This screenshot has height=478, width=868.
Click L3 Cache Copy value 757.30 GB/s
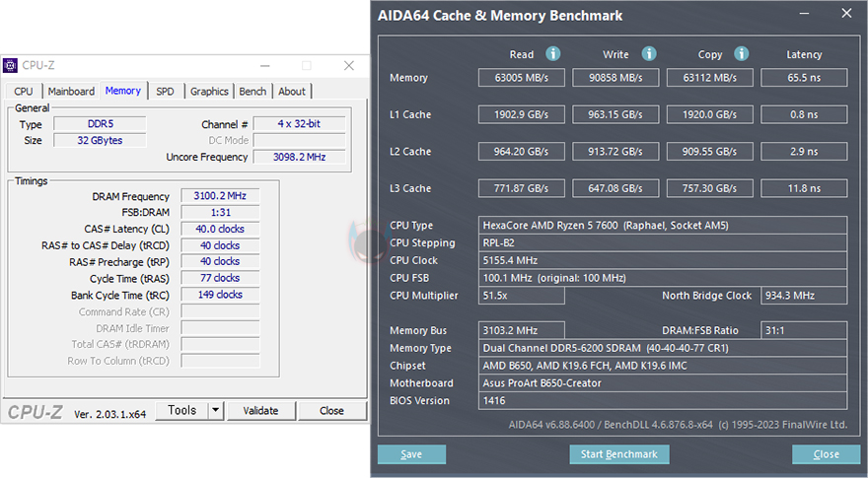[x=709, y=188]
